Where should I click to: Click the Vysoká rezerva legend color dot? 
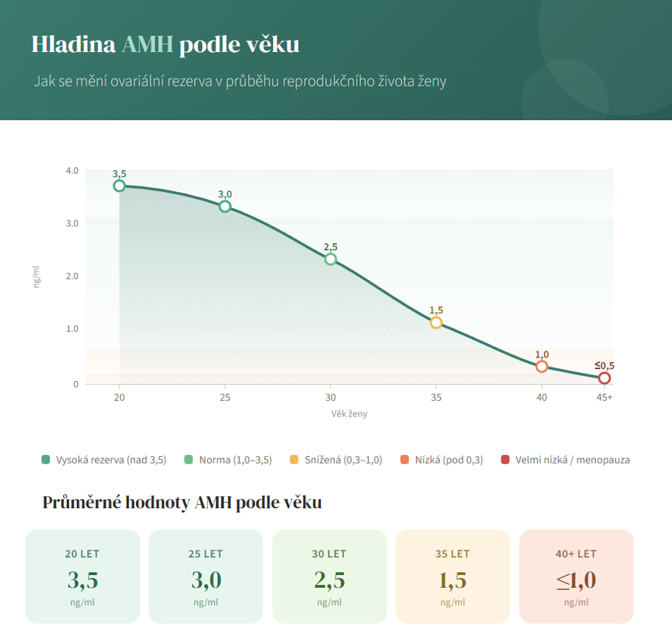pos(46,460)
